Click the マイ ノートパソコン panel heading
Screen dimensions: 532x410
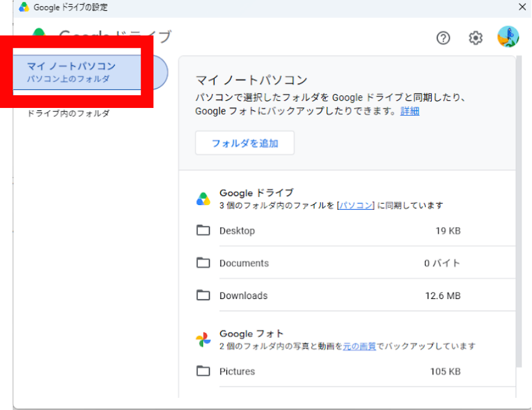point(251,80)
